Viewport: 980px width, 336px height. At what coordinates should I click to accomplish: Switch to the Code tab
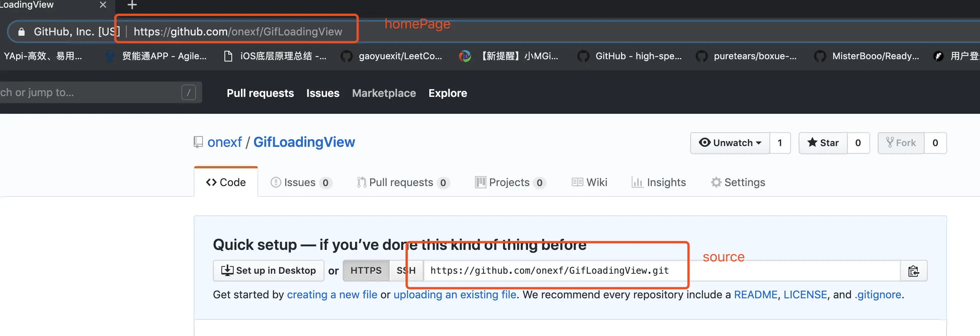coord(226,182)
